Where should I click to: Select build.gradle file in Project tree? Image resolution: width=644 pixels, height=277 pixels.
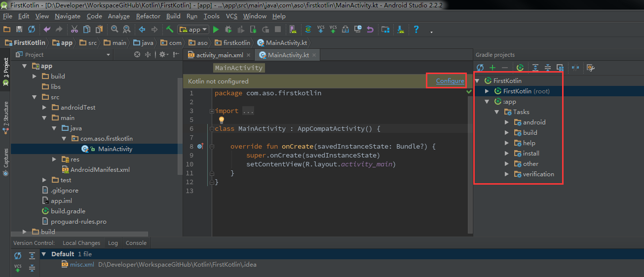coord(64,211)
